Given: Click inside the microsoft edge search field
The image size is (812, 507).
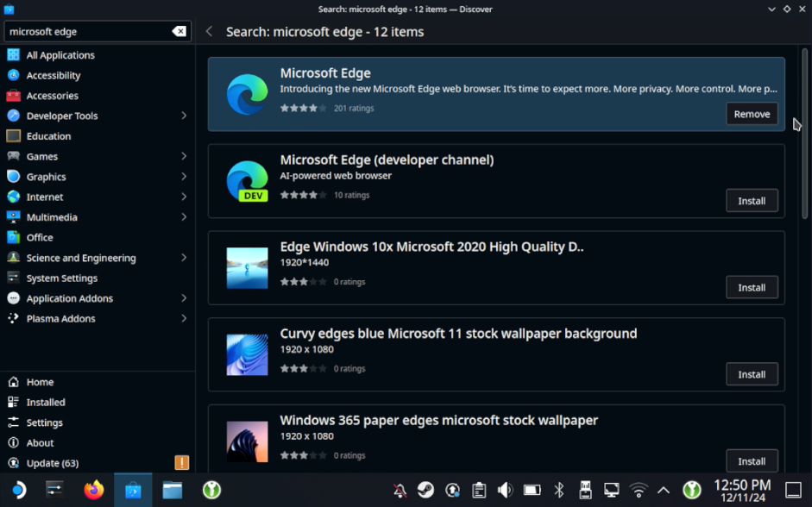Looking at the screenshot, I should click(86, 31).
